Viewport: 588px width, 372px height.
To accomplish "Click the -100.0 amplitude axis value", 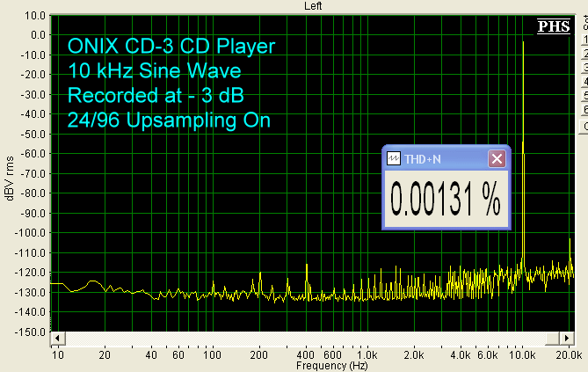I will coord(30,233).
